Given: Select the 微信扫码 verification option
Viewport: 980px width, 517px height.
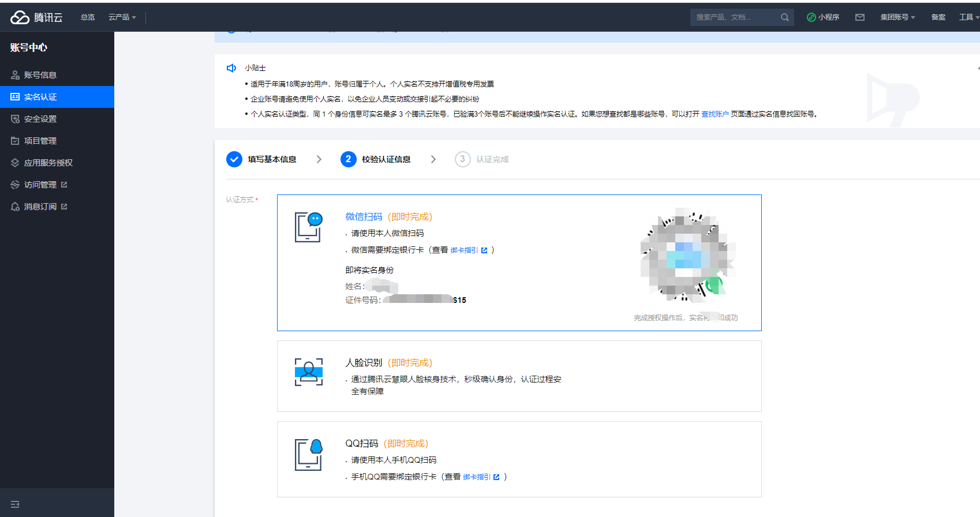Looking at the screenshot, I should (x=519, y=263).
